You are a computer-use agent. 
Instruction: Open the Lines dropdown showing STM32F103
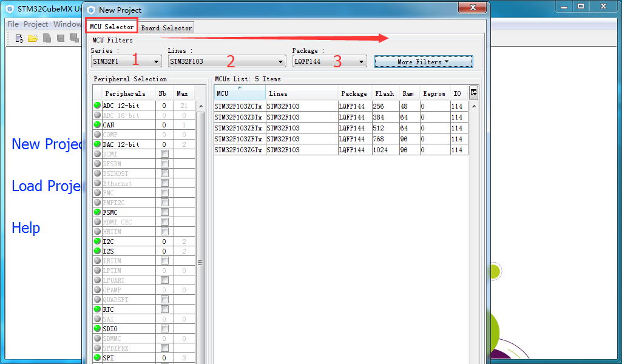[226, 61]
